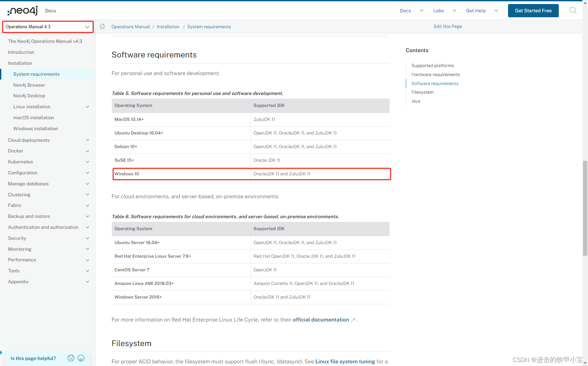Screen dimensions: 588x366
Task: Expand the Cloud deployments section
Action: pyautogui.click(x=88, y=140)
